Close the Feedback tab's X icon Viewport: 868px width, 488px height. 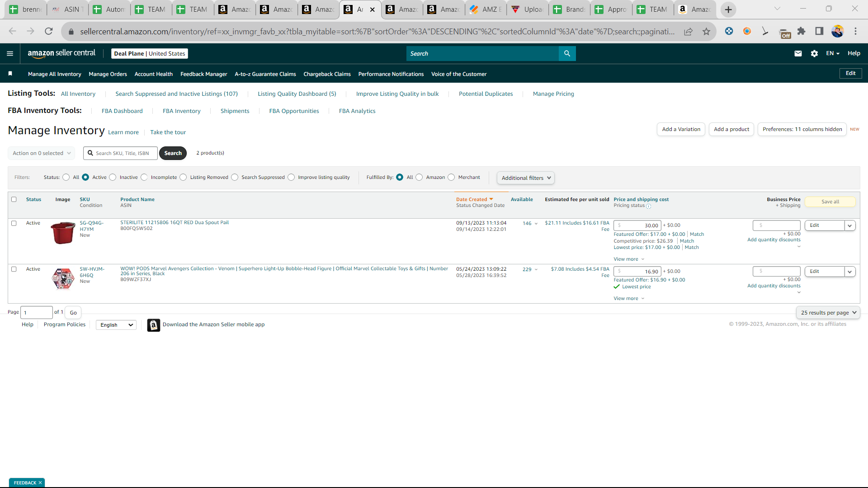tap(40, 483)
